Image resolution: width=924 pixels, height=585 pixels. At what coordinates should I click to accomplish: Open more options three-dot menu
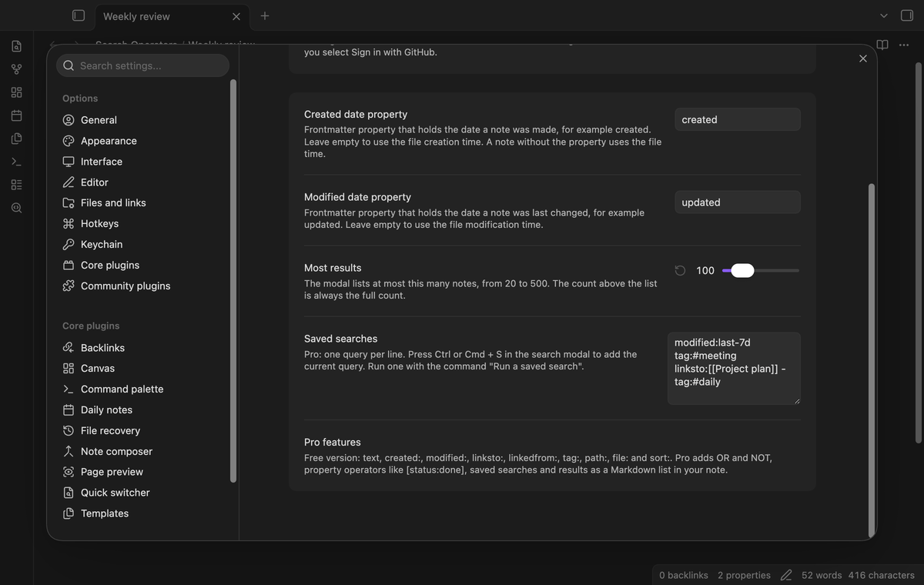point(905,45)
